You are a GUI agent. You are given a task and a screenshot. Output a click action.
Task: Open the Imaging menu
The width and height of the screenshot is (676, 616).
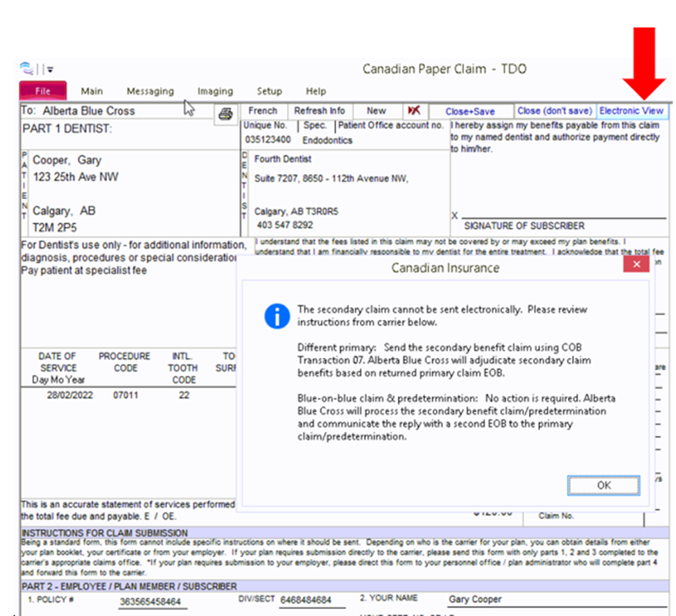pyautogui.click(x=215, y=91)
